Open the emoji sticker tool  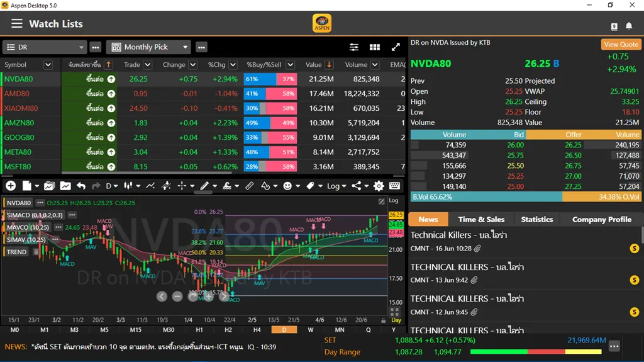(288, 186)
